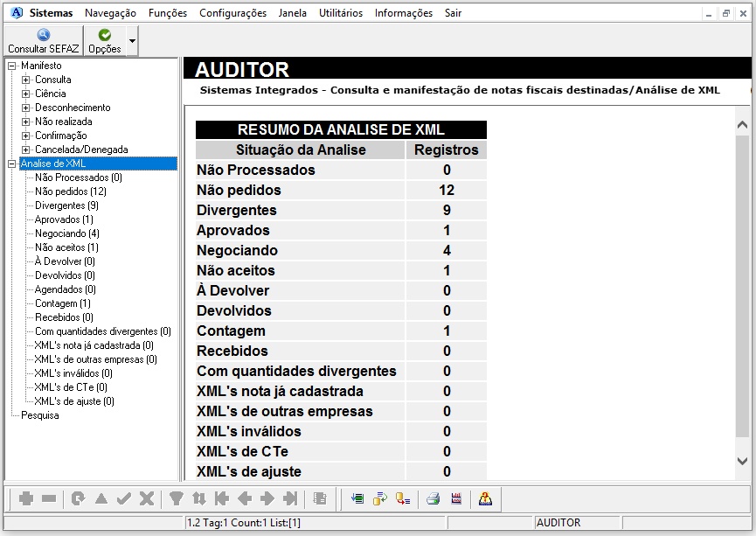756x536 pixels.
Task: Select Contagem (1) in tree
Action: coord(63,303)
